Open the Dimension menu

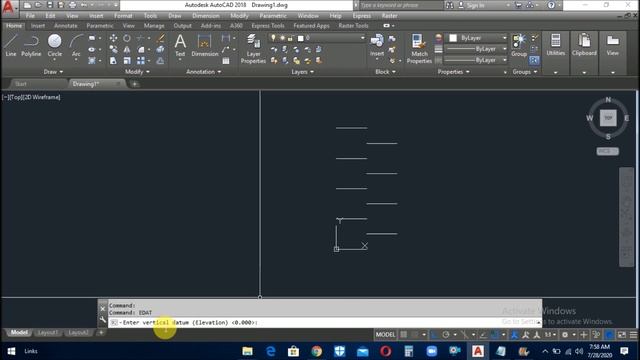click(x=206, y=16)
